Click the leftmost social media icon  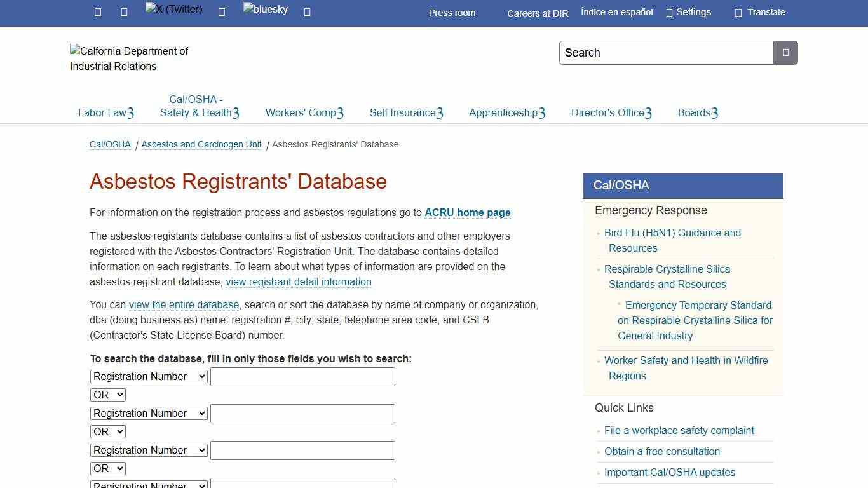(97, 11)
